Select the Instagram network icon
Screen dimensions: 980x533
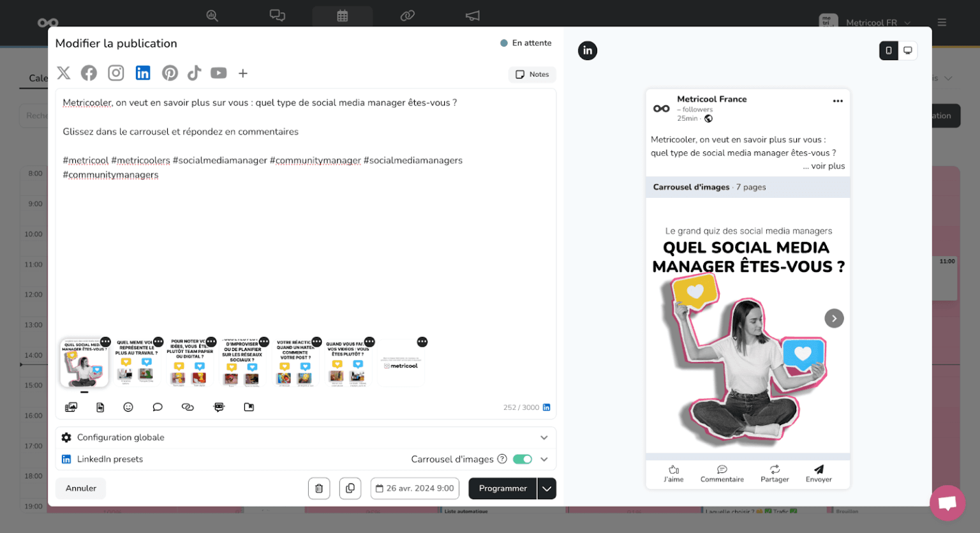coord(115,73)
